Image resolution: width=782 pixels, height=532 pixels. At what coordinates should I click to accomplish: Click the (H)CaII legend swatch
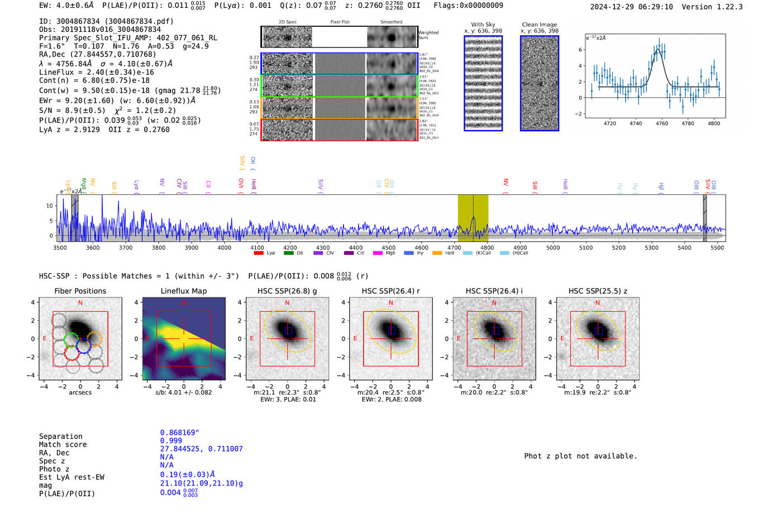504,253
